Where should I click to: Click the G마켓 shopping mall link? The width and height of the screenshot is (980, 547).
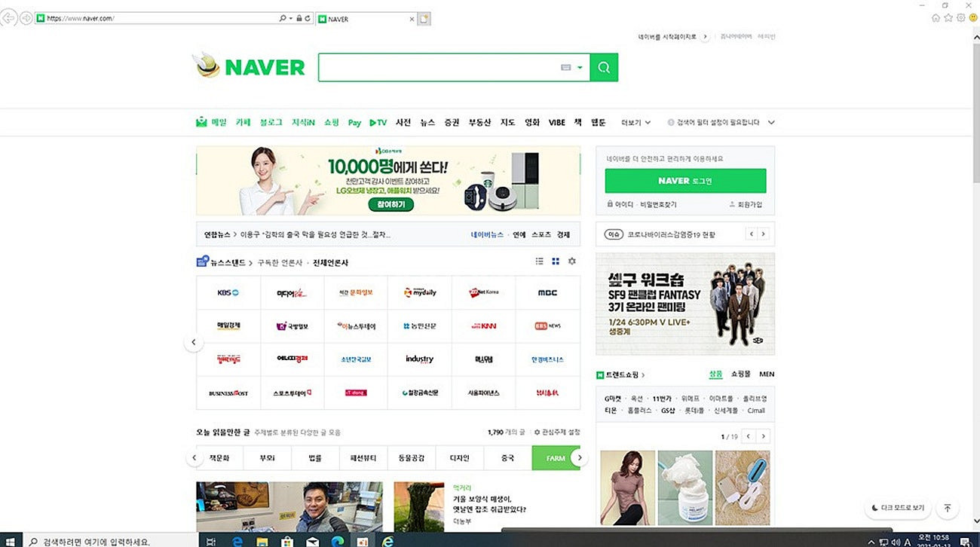[612, 398]
